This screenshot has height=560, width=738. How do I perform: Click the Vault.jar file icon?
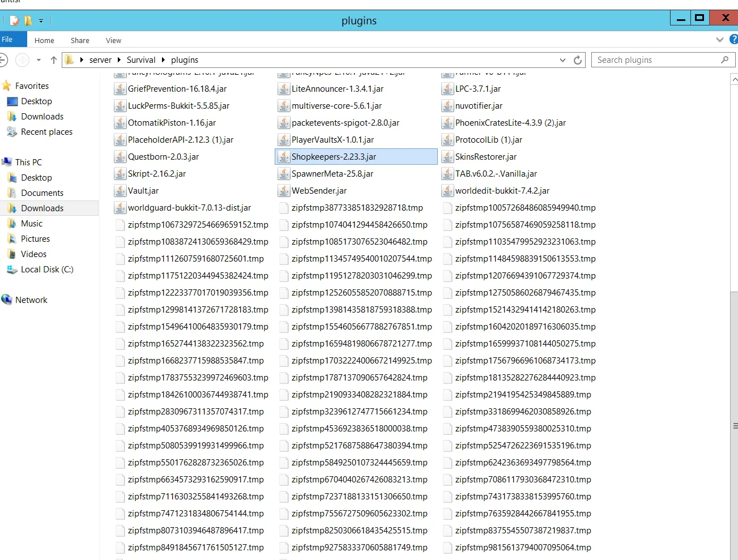pos(120,191)
